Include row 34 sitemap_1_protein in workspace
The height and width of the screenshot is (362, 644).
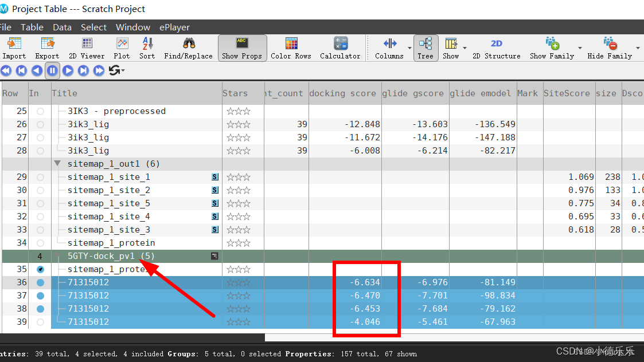coord(40,243)
